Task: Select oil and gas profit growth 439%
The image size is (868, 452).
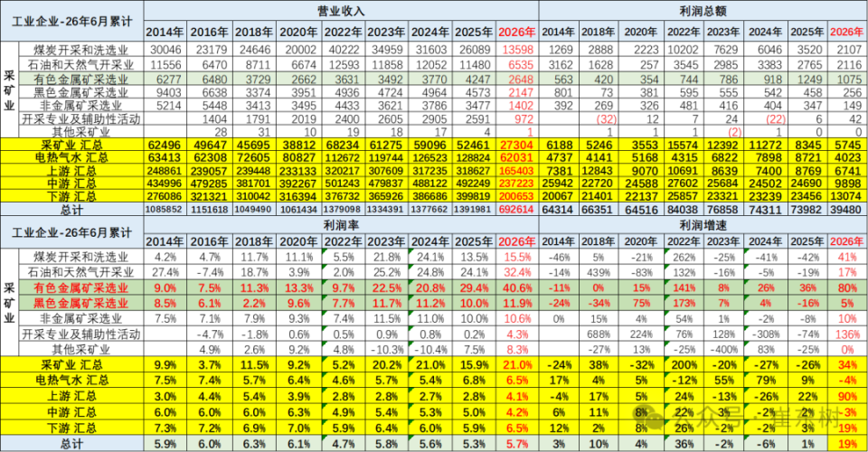Action: coord(599,272)
